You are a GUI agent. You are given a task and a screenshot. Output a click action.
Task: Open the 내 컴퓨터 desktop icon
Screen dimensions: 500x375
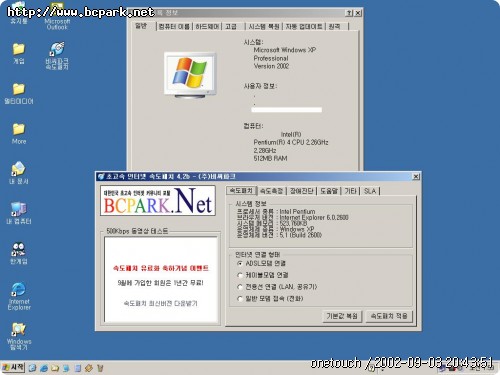pyautogui.click(x=19, y=213)
